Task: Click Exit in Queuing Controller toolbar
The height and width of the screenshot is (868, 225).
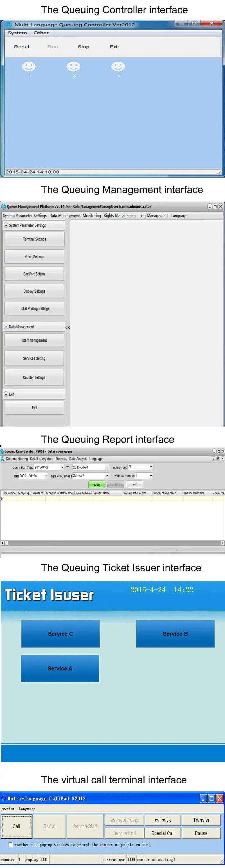Action: pos(114,47)
